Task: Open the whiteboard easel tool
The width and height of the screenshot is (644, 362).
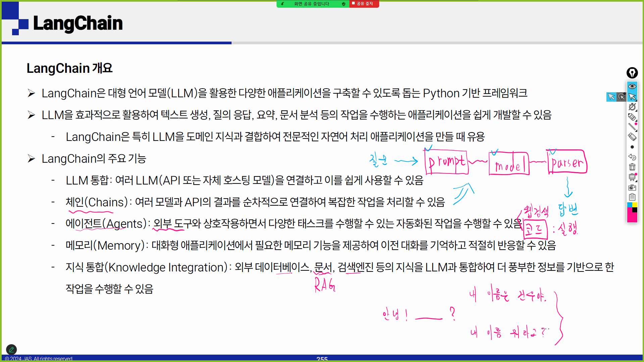Action: point(632,177)
